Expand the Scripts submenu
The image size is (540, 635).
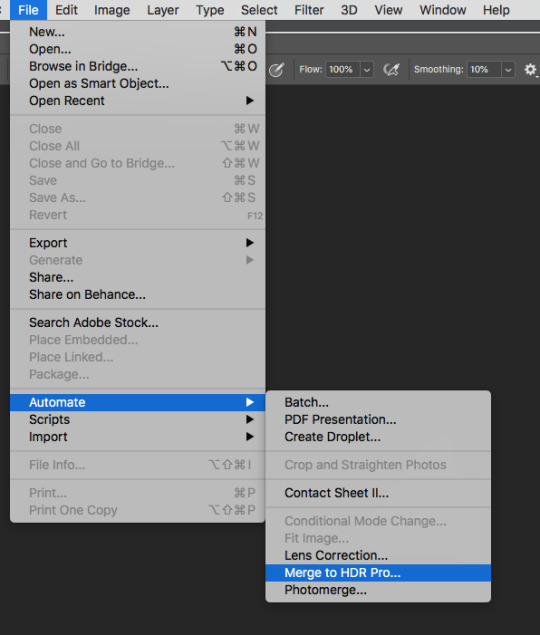[138, 420]
